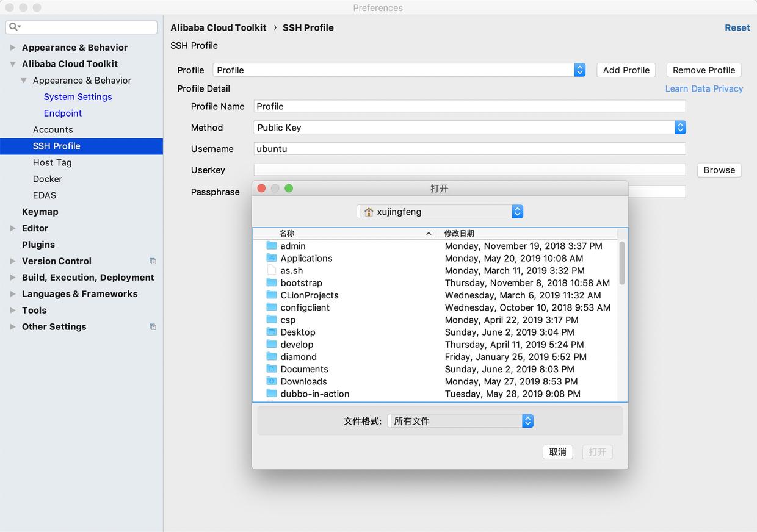
Task: Select Host Tag in the sidebar
Action: pyautogui.click(x=53, y=163)
